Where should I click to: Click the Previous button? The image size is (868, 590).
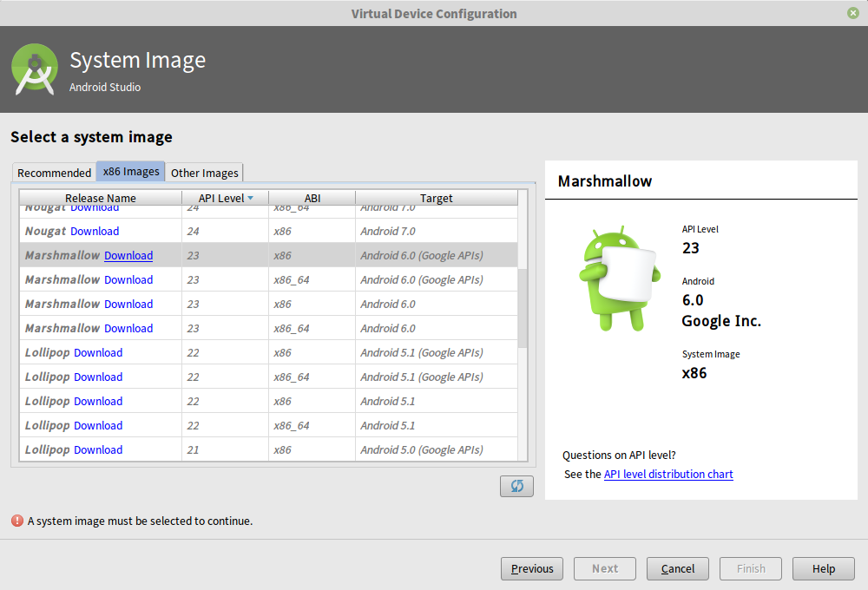[x=531, y=568]
